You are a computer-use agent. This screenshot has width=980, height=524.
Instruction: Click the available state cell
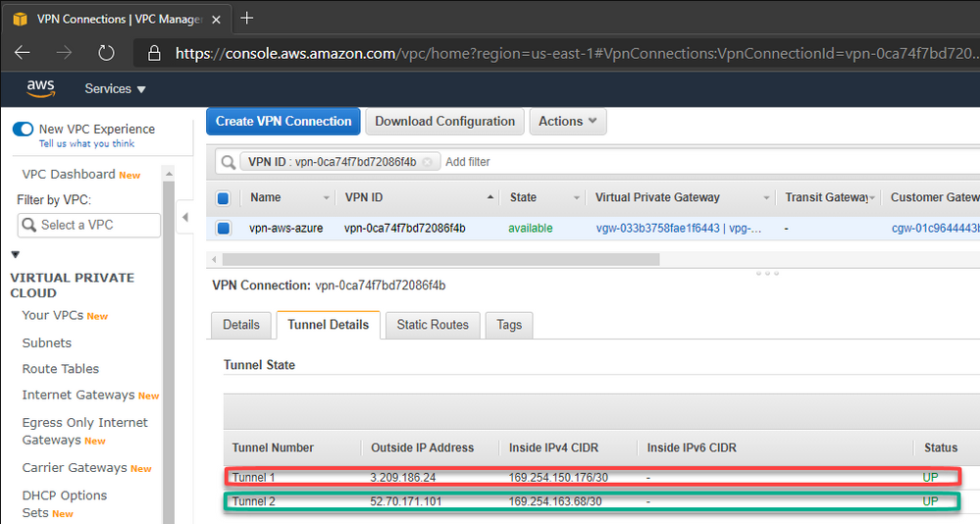pos(531,229)
